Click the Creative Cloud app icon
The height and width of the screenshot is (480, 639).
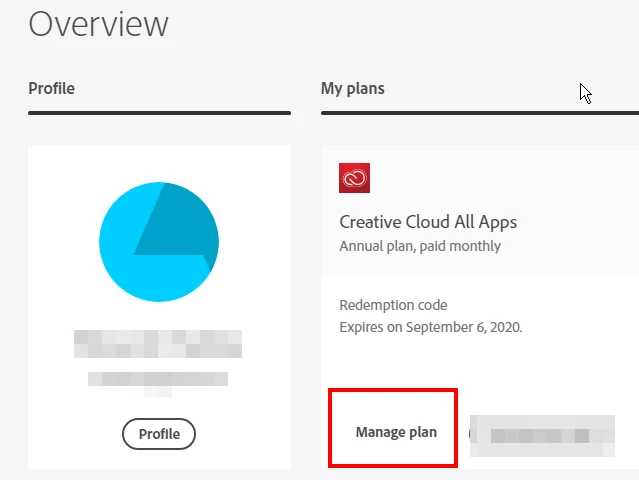(354, 178)
